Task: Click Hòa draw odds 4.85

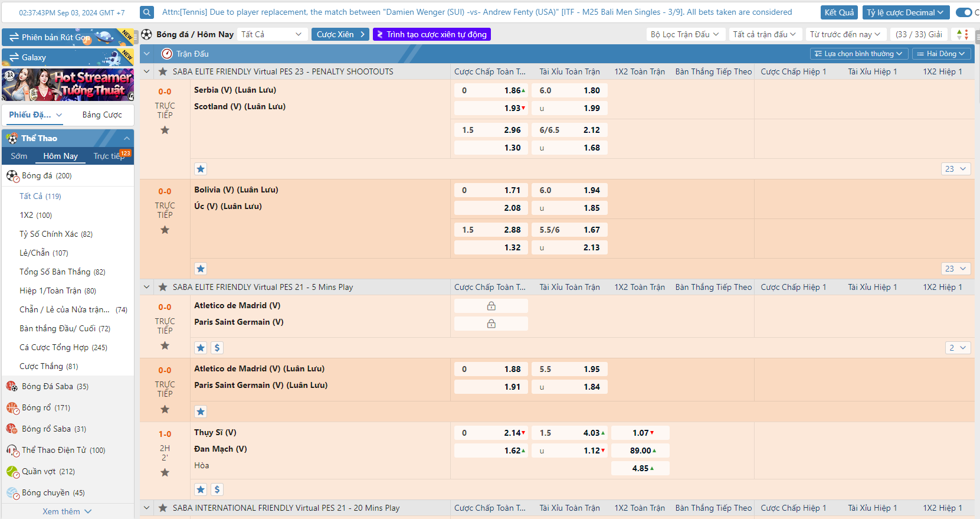Action: click(640, 468)
